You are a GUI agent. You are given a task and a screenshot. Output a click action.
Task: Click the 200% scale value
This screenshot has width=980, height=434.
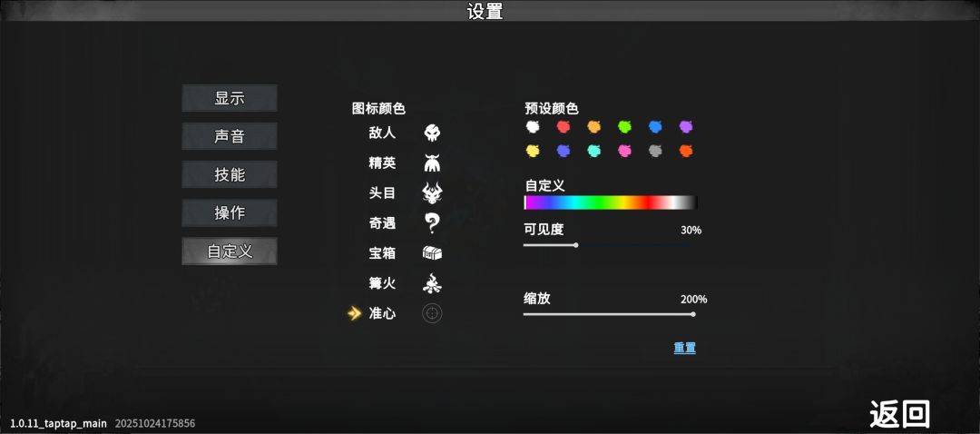point(694,300)
